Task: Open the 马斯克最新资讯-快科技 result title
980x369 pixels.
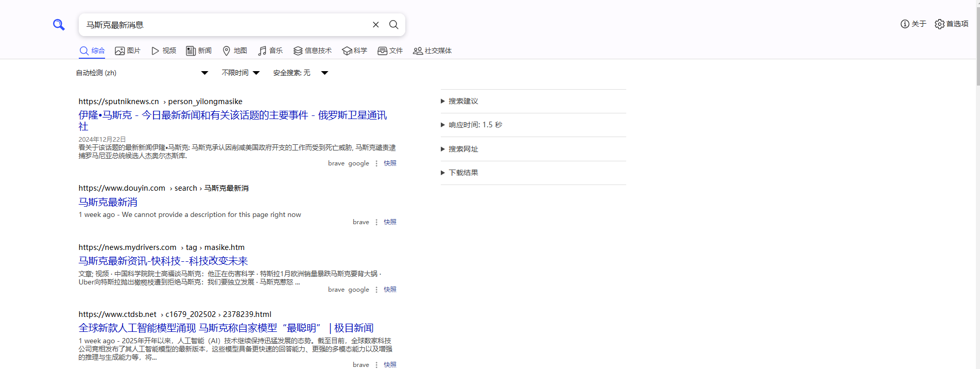Action: pyautogui.click(x=163, y=261)
